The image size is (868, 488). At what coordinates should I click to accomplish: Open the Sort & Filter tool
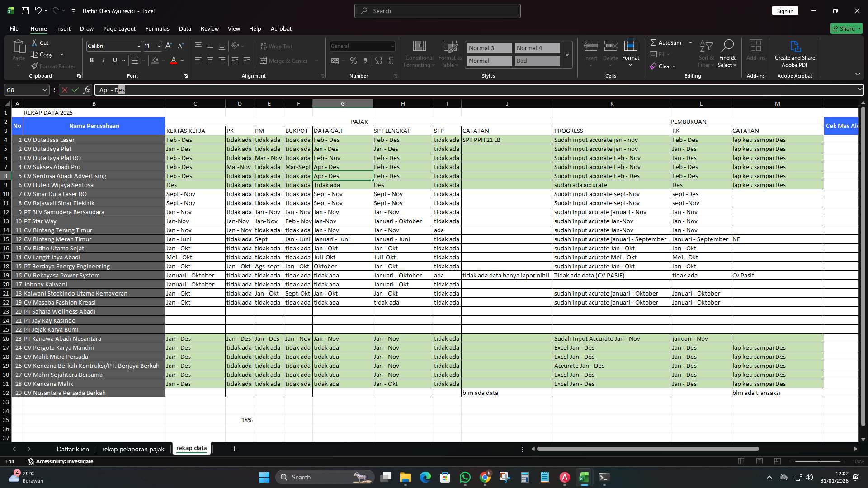[706, 53]
